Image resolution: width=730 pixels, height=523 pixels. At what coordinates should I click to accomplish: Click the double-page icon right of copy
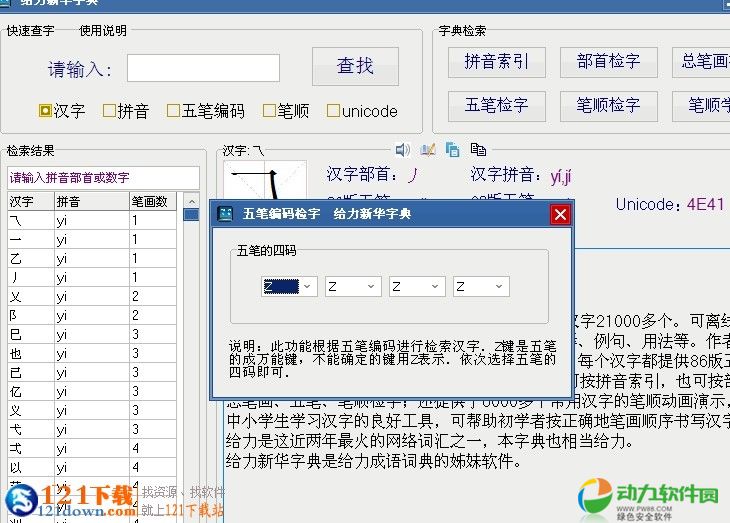point(478,150)
